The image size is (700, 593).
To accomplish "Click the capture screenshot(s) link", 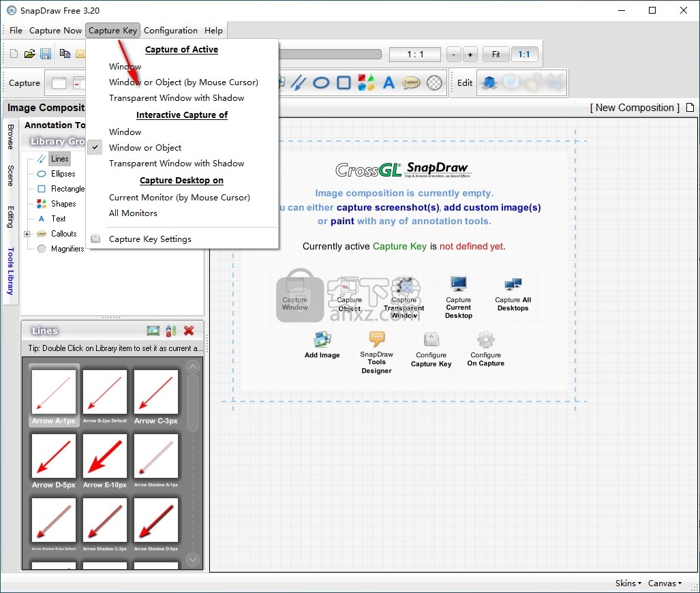I will click(x=388, y=208).
